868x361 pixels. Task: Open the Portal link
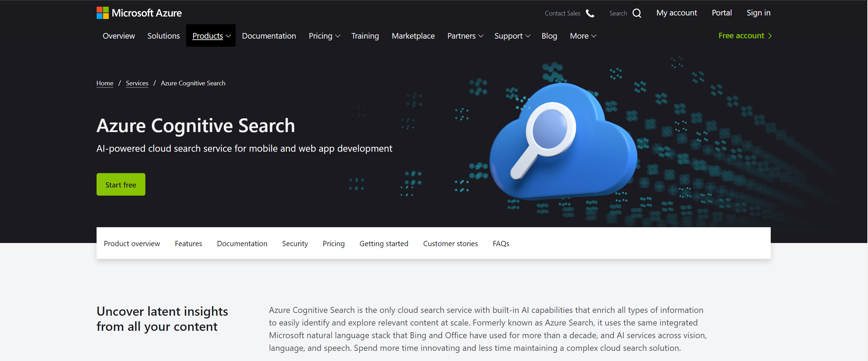click(x=722, y=13)
